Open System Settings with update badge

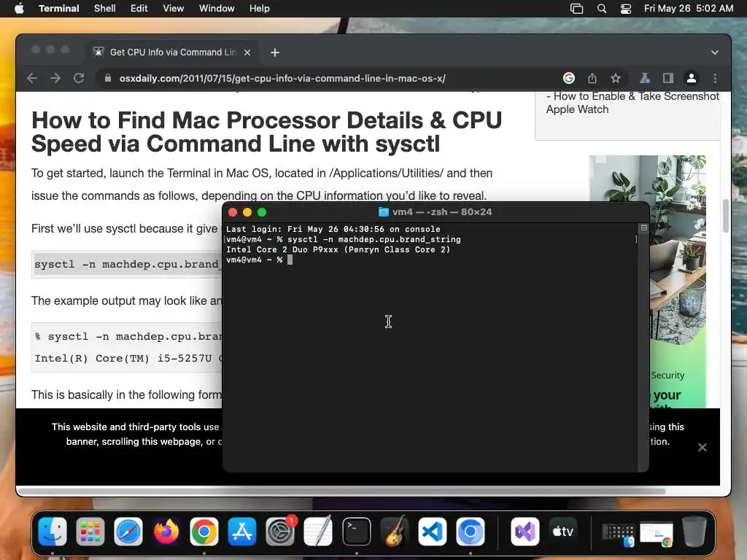(280, 532)
